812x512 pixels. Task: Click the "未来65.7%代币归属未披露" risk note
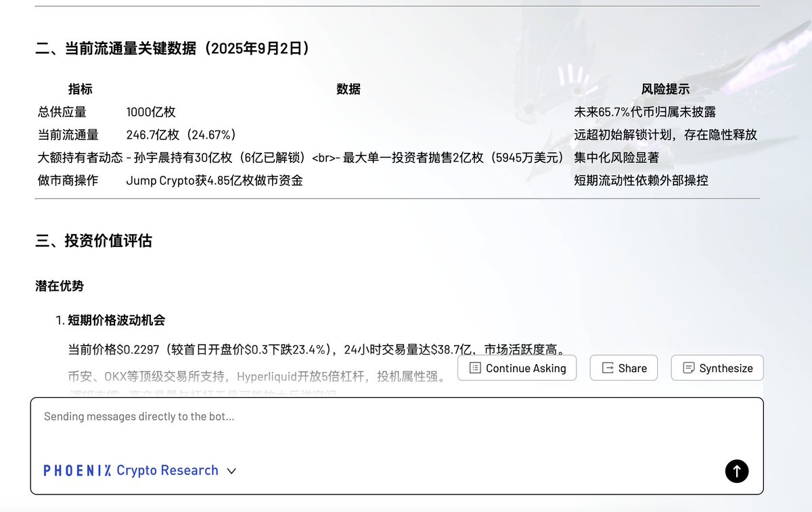point(645,112)
